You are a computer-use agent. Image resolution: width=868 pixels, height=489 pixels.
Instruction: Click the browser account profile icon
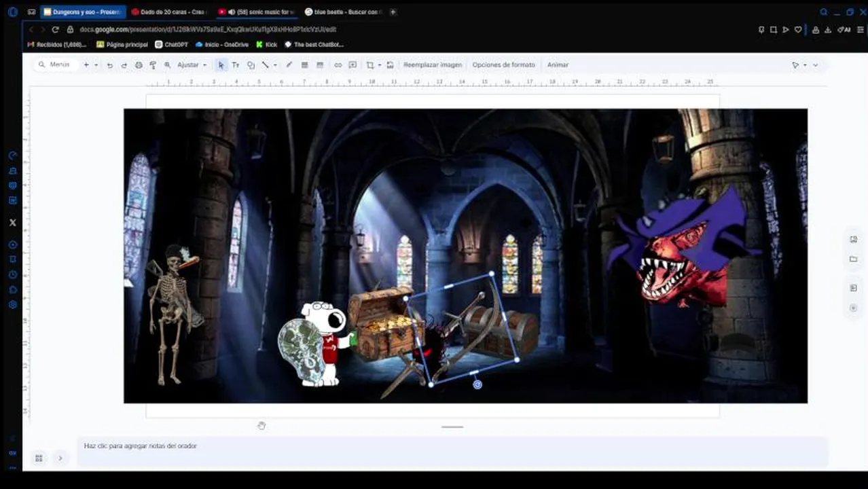[816, 30]
